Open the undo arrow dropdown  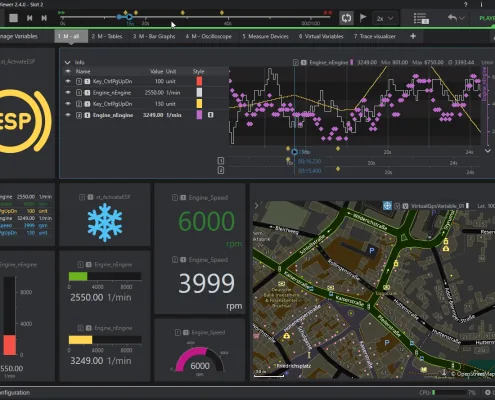(x=456, y=18)
